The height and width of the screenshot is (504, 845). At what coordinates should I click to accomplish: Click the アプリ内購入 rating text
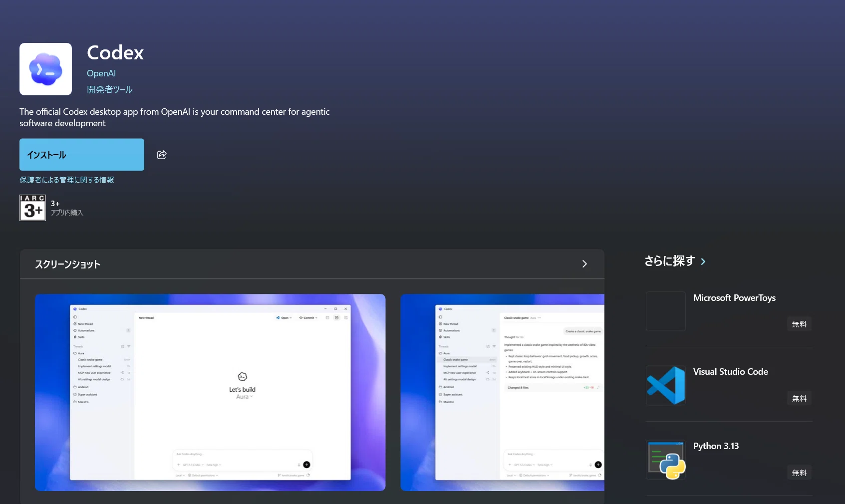click(67, 213)
